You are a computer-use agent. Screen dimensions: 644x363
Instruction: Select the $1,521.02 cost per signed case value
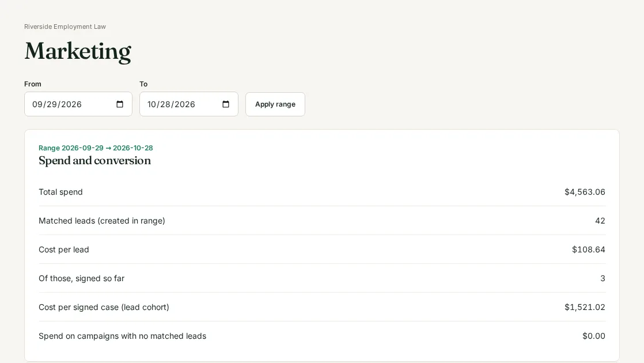[585, 307]
